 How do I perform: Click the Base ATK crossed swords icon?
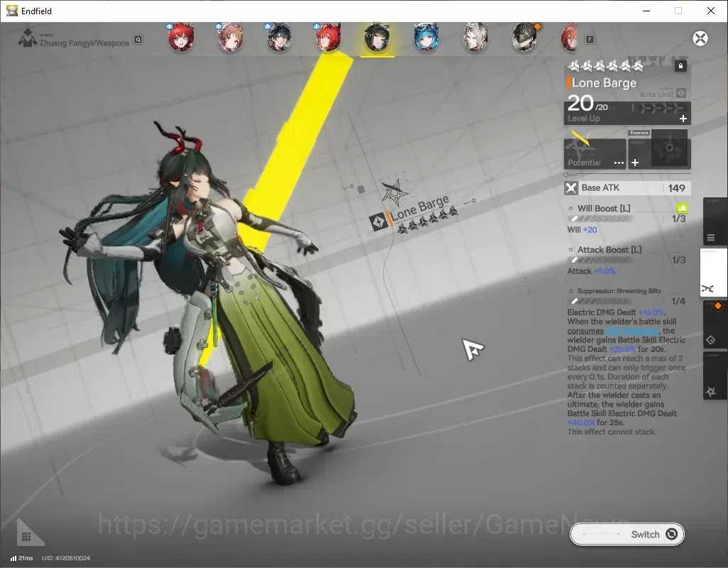pos(571,188)
